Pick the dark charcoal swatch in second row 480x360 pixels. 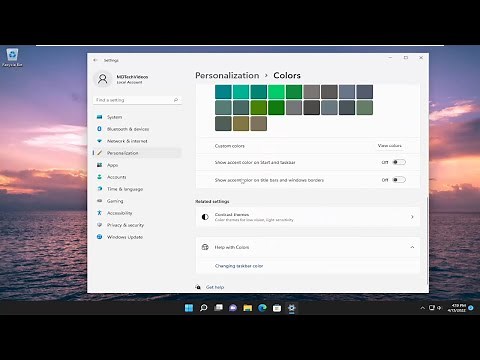click(x=312, y=108)
